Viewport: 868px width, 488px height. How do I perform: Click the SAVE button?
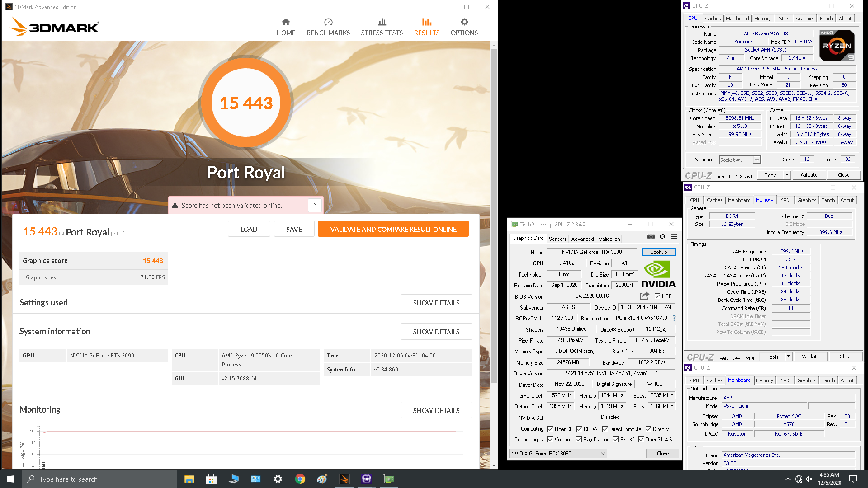tap(294, 229)
